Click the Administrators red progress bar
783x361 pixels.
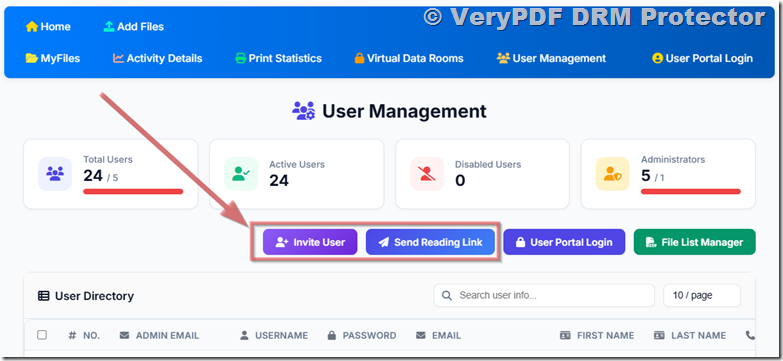[691, 191]
